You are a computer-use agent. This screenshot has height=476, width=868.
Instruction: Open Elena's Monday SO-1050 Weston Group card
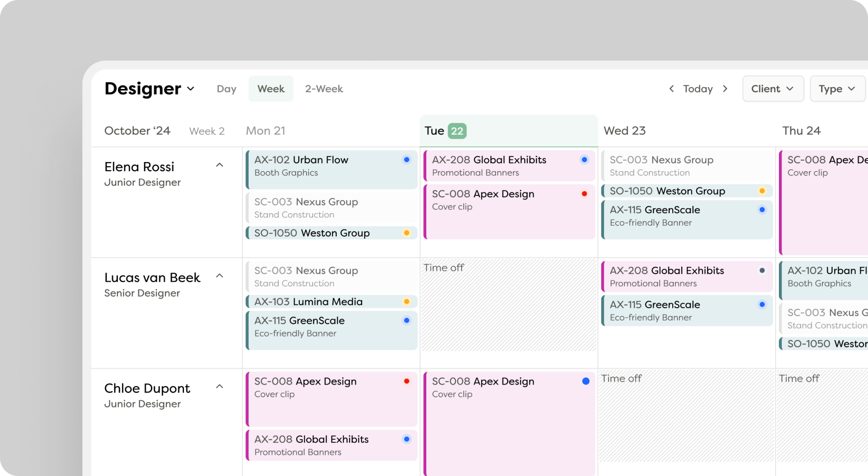point(331,233)
